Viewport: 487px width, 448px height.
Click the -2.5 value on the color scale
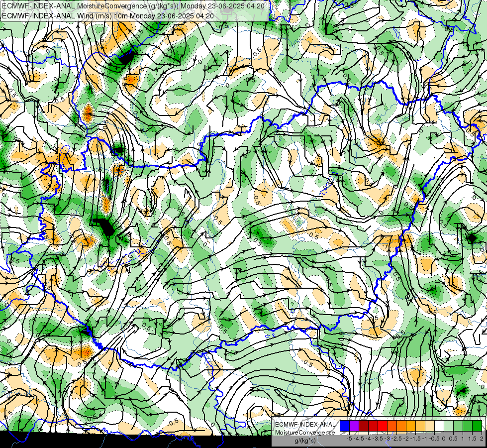pyautogui.click(x=396, y=439)
